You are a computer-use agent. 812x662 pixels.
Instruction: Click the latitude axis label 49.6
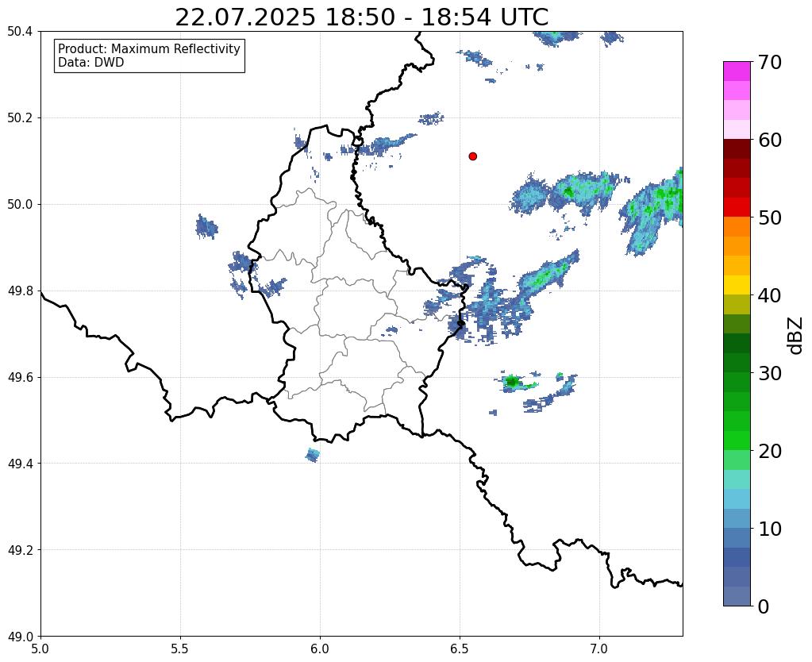coord(20,377)
